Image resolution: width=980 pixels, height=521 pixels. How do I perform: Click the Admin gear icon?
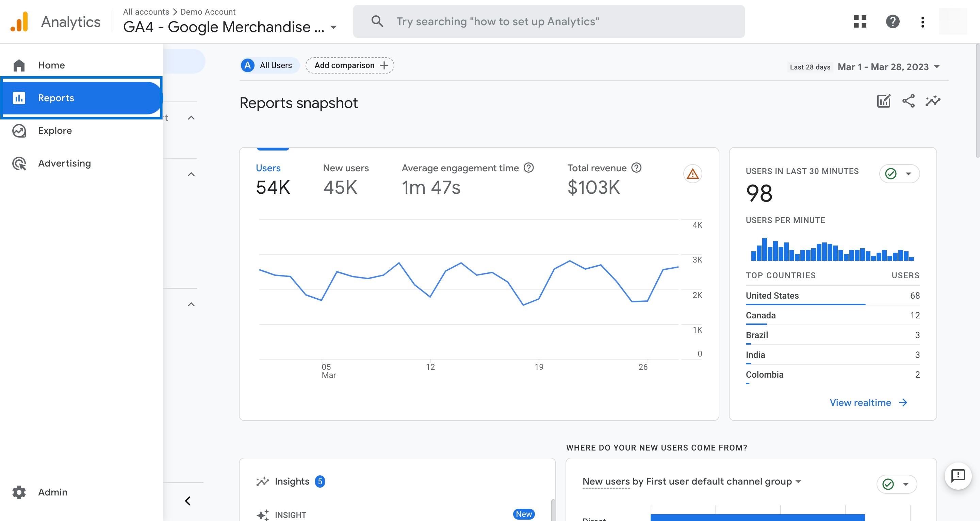pos(19,492)
